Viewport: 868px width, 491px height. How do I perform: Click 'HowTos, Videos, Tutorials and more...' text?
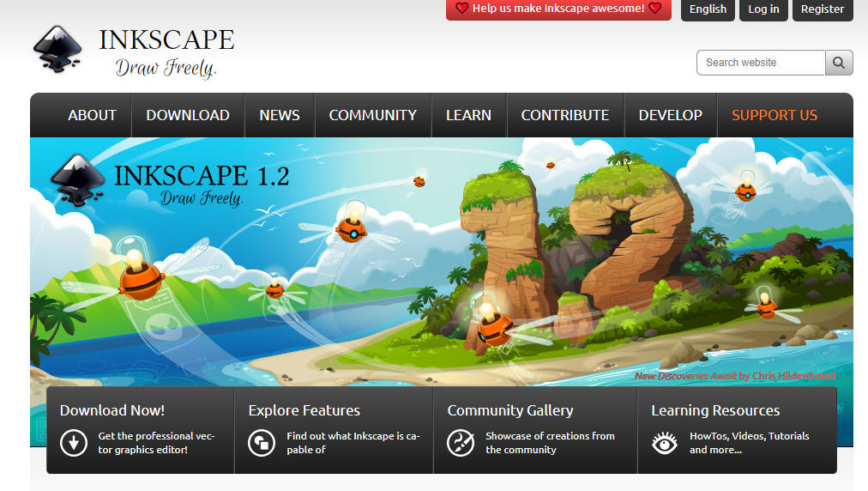click(x=749, y=443)
